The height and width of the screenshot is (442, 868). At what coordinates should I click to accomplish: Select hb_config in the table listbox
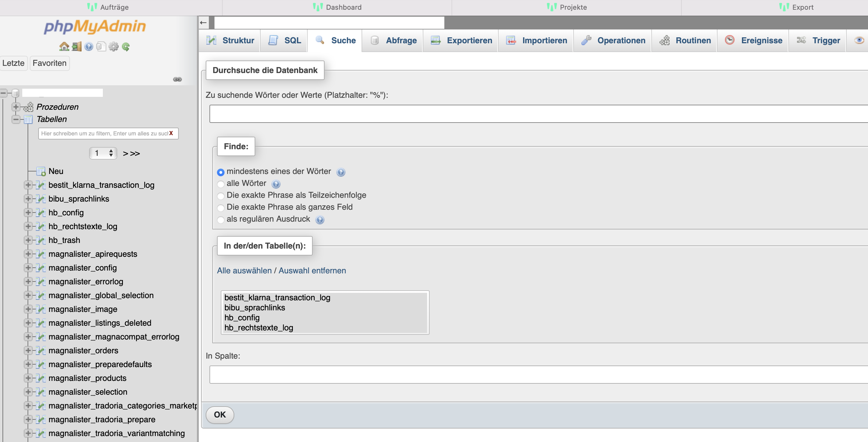(x=325, y=318)
